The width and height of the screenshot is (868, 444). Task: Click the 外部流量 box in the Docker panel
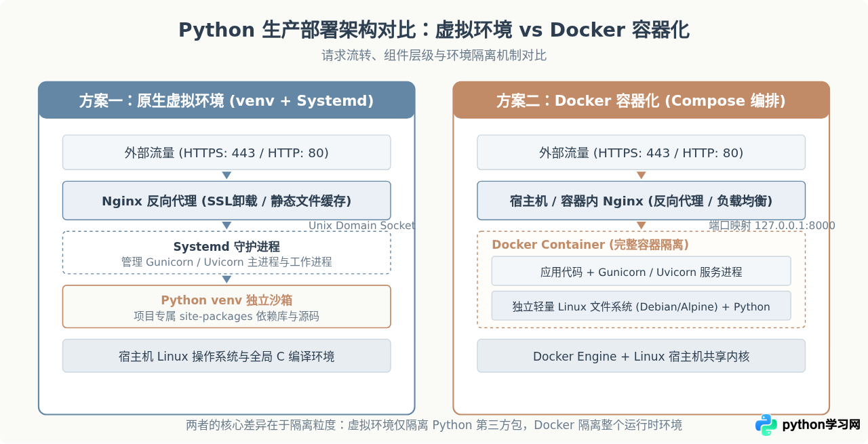[x=641, y=153]
